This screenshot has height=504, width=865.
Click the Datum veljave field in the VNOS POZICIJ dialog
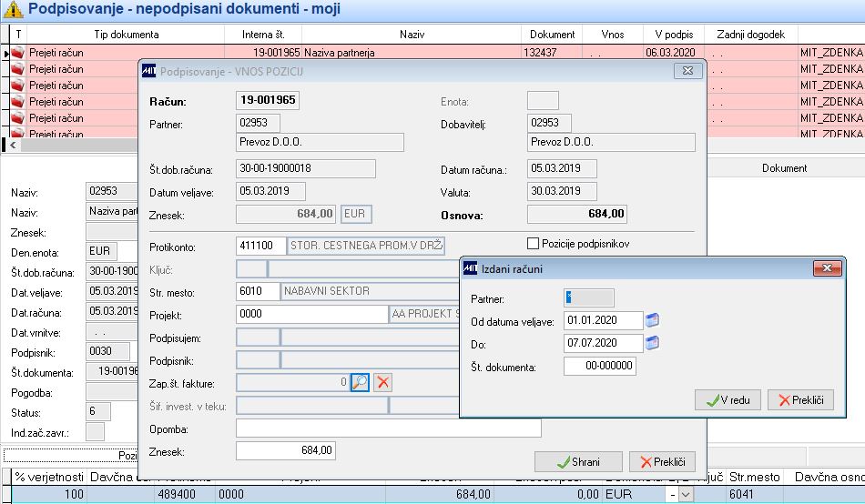pos(270,191)
